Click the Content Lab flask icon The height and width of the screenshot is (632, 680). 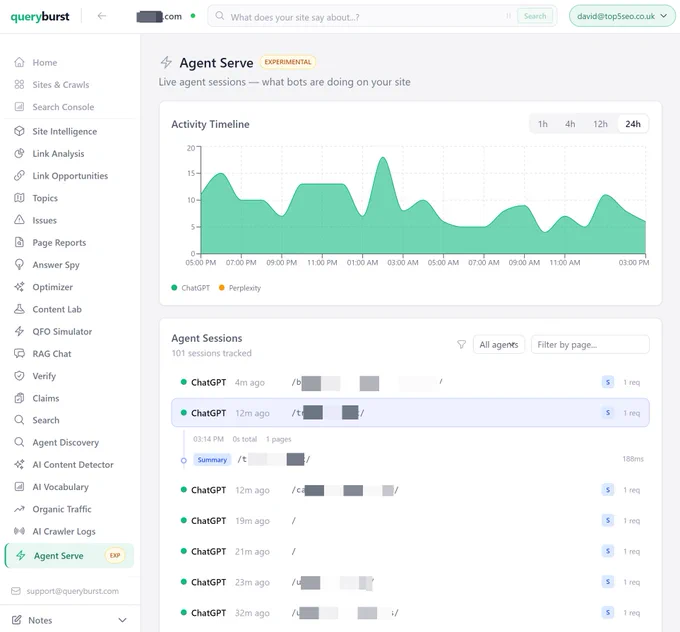click(19, 309)
